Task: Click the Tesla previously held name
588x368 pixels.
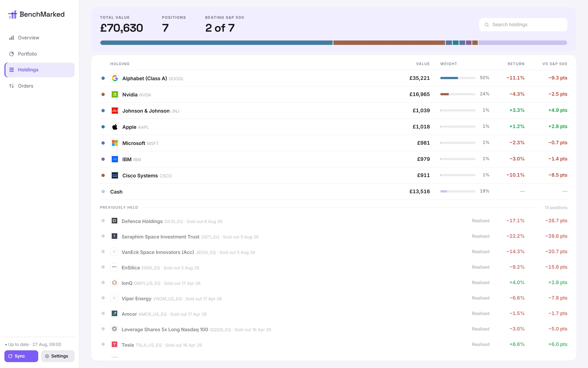Action: pos(128,345)
